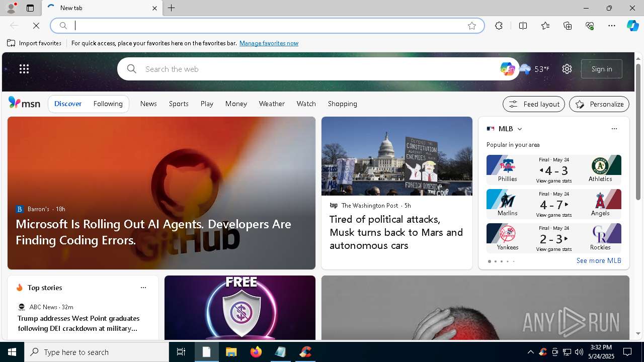Toggle Split screen view

click(523, 26)
